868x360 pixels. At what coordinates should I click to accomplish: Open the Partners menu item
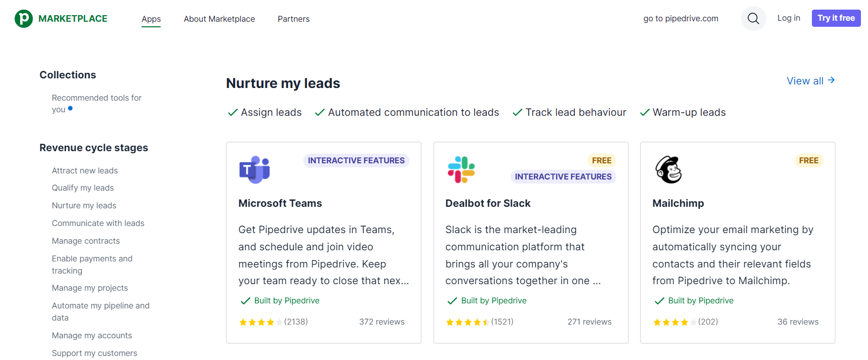[294, 19]
